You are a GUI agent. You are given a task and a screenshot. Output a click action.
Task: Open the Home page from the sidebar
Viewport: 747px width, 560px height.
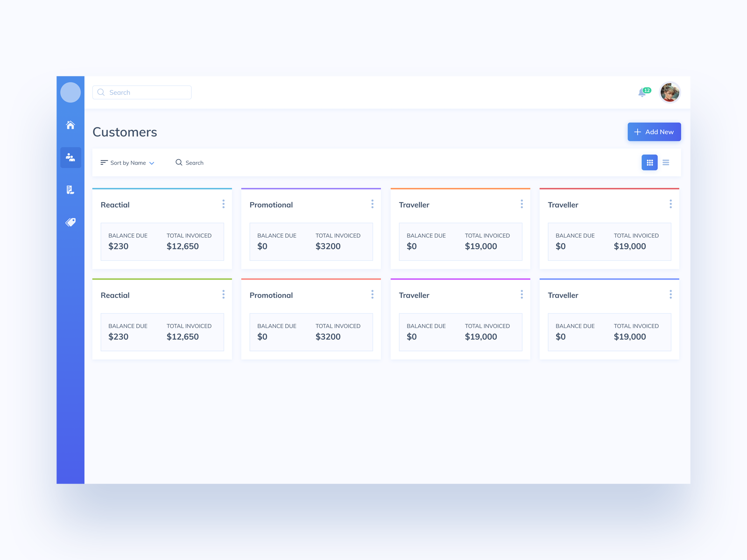[x=70, y=125]
